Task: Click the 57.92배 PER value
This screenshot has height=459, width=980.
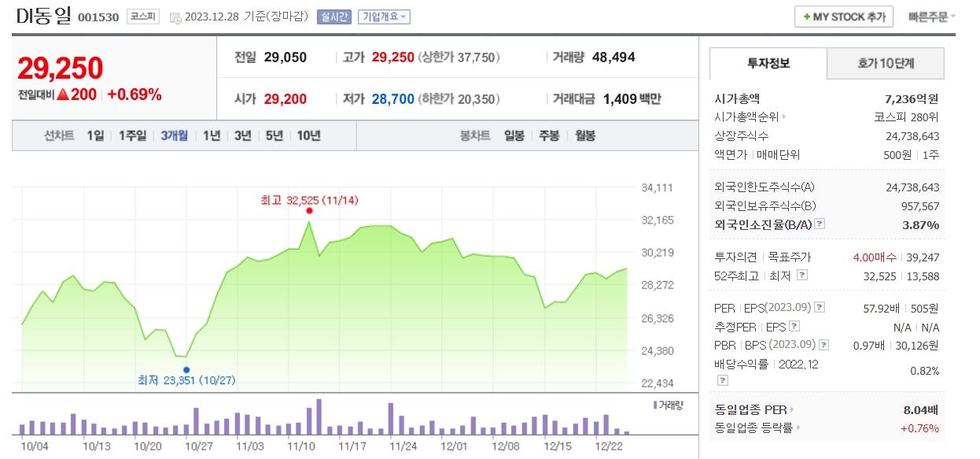Action: (882, 307)
